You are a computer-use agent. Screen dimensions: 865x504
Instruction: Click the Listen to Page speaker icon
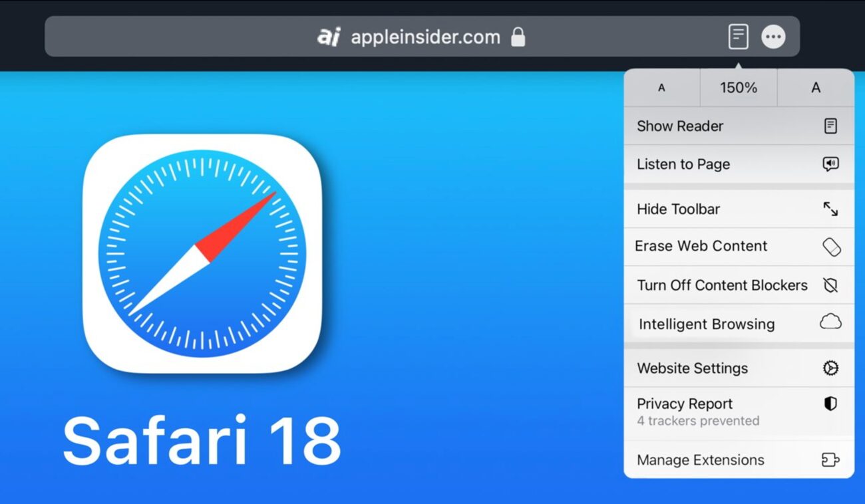click(830, 164)
